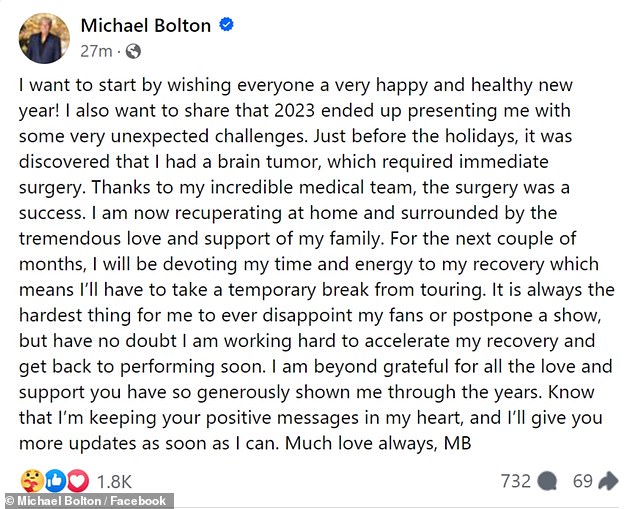634x509 pixels.
Task: Click the opening line wishing happy new year
Action: coord(296,85)
